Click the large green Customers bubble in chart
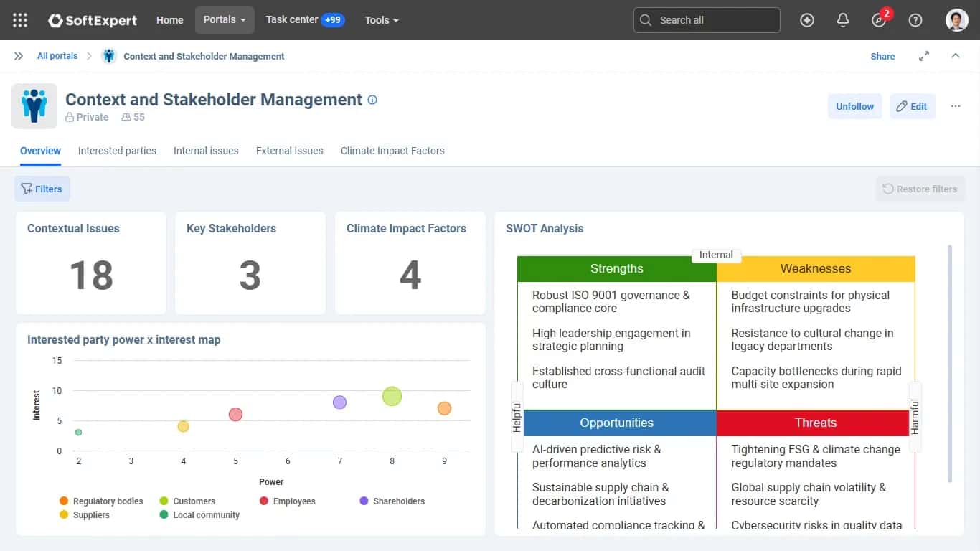This screenshot has height=551, width=980. click(392, 396)
